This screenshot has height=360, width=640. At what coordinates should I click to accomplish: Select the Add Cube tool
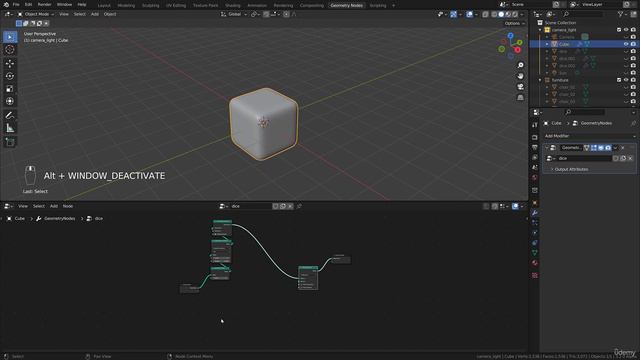click(x=10, y=142)
